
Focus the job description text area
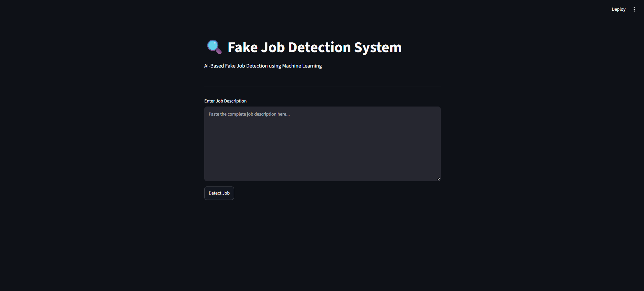323,144
